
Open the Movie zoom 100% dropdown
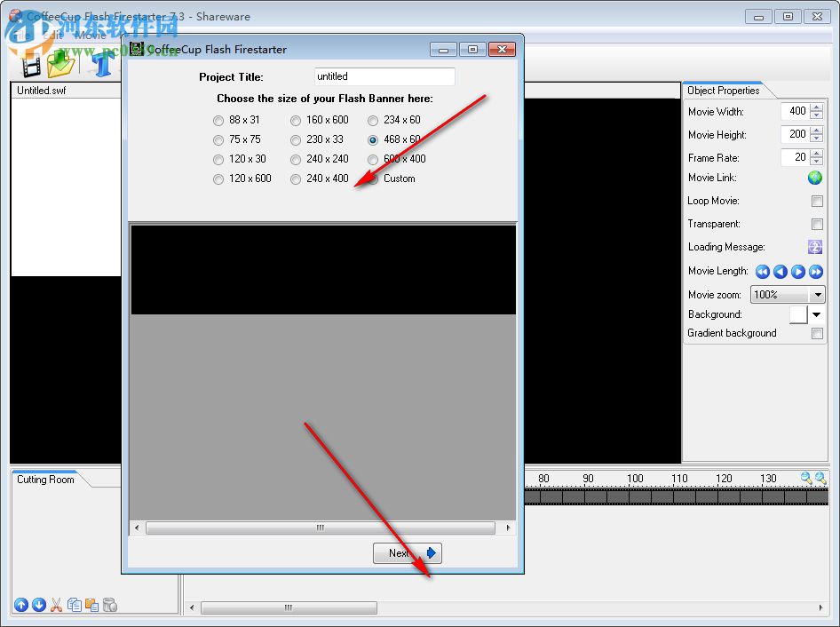(788, 294)
